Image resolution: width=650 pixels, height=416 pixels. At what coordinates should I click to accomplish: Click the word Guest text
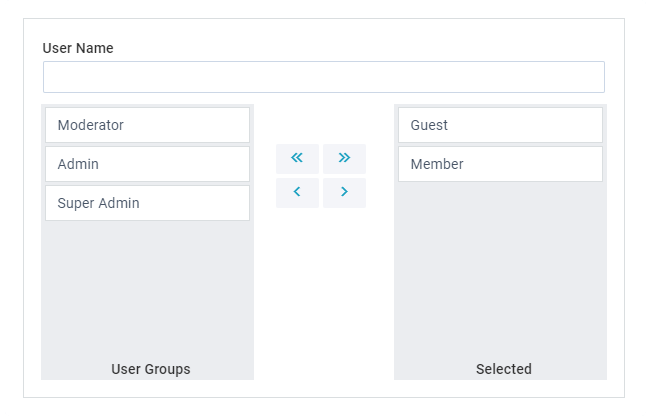click(429, 125)
